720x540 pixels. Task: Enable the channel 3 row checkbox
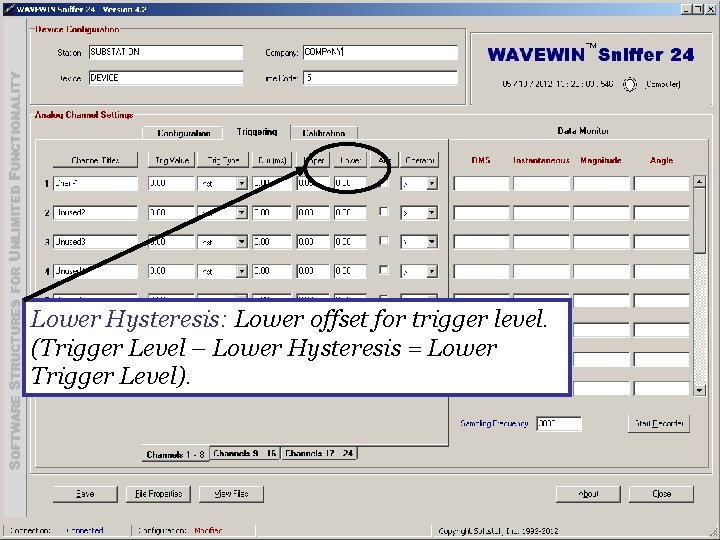[x=383, y=241]
